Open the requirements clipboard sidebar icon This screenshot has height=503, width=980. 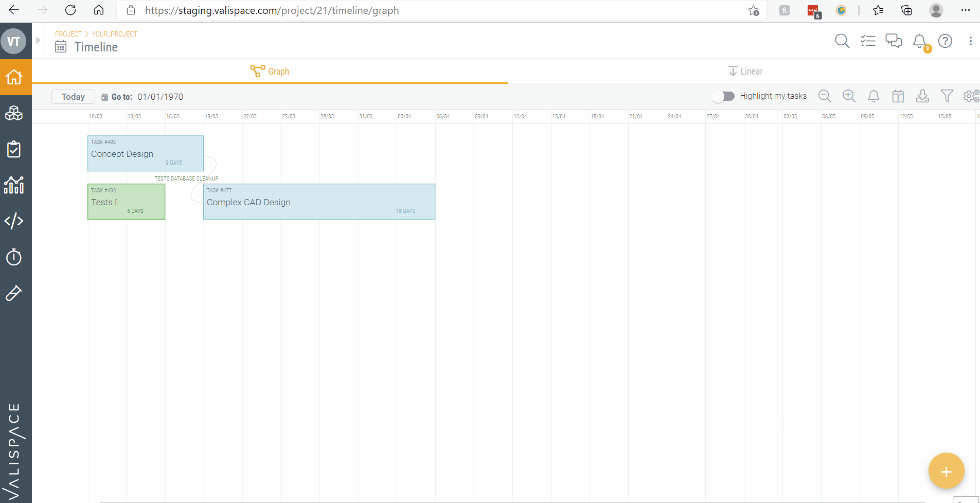coord(14,149)
